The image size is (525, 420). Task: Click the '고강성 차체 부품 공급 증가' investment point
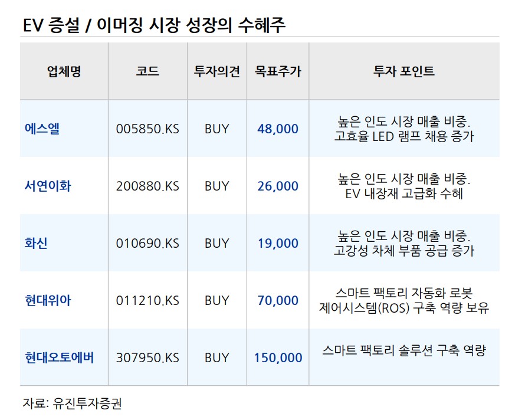[x=404, y=251]
